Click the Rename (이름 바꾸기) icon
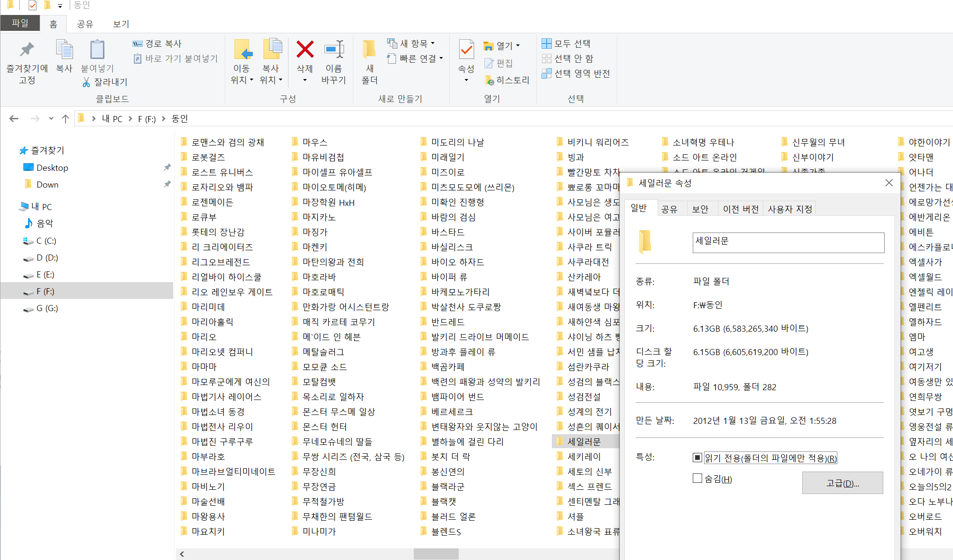 point(334,50)
